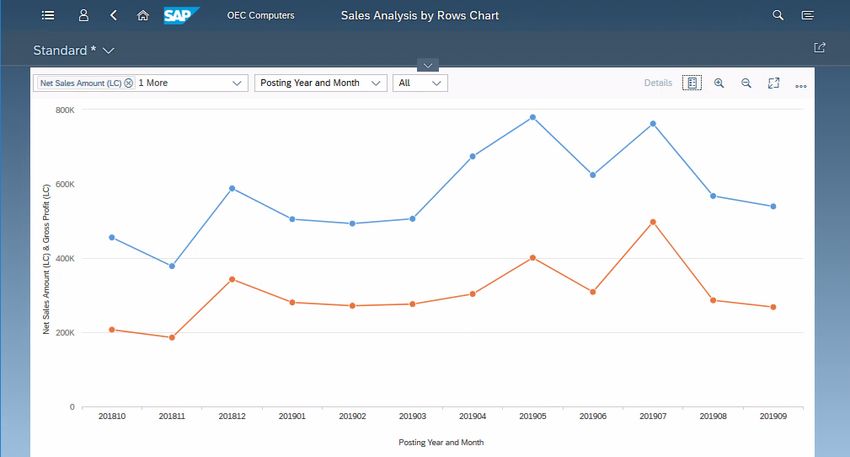Screen dimensions: 850x457
Task: Zoom out of the chart
Action: tap(746, 83)
